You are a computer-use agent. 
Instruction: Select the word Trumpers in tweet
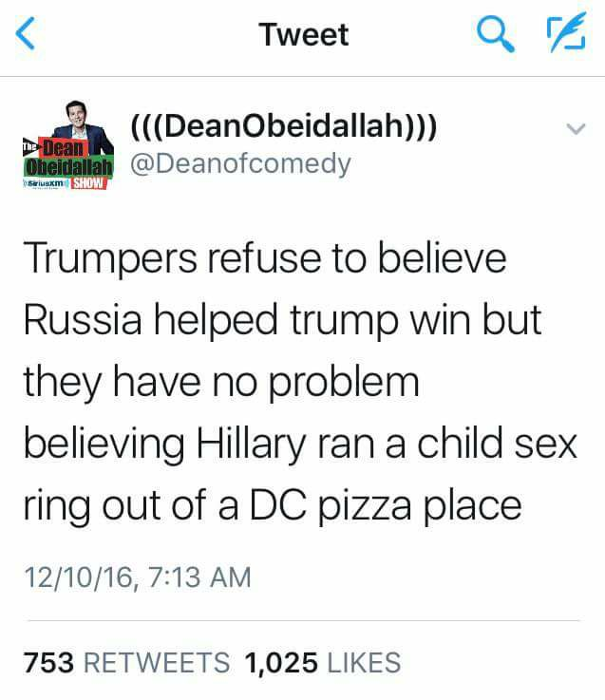110,258
